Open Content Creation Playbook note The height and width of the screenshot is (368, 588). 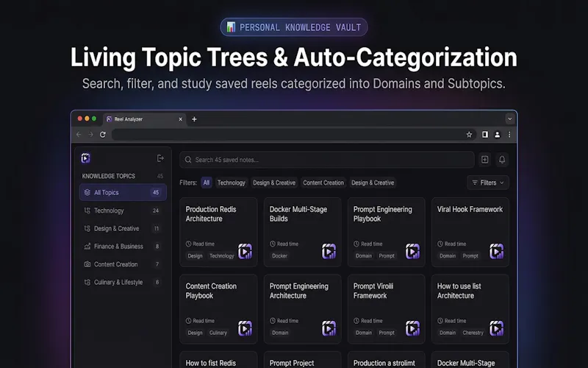(218, 309)
